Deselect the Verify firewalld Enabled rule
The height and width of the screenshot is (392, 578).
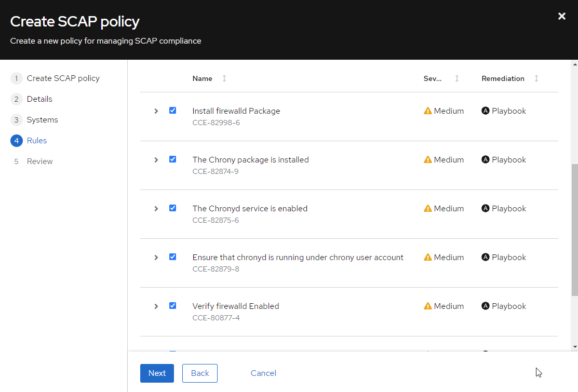click(172, 306)
